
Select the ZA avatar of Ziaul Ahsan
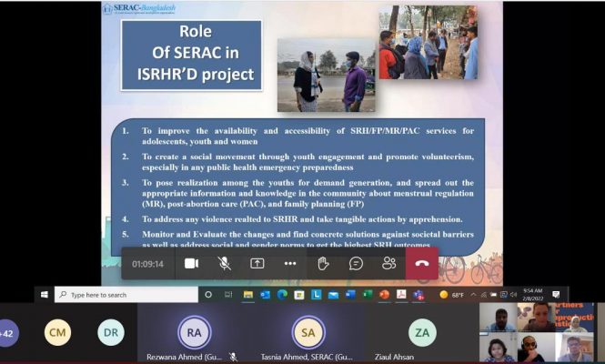(x=422, y=332)
